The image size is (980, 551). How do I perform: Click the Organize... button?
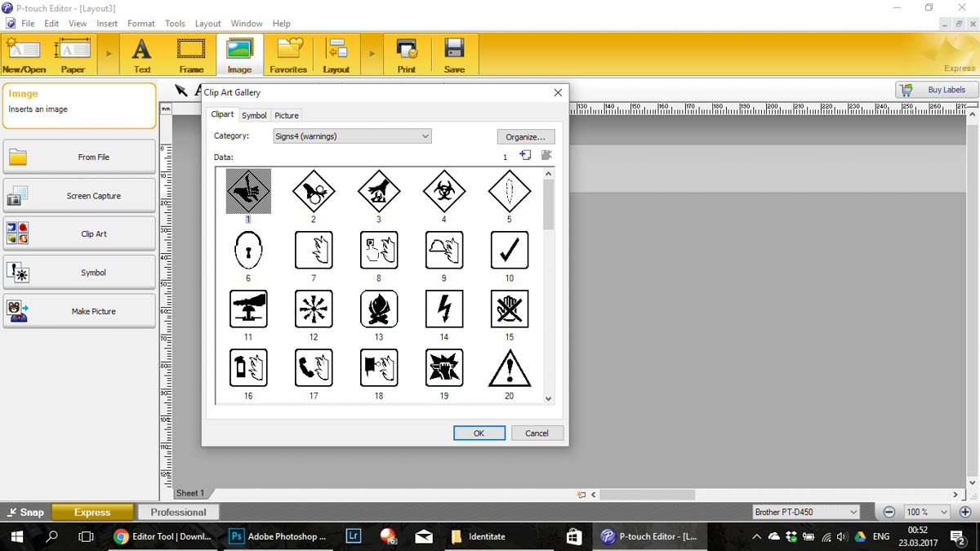coord(526,137)
